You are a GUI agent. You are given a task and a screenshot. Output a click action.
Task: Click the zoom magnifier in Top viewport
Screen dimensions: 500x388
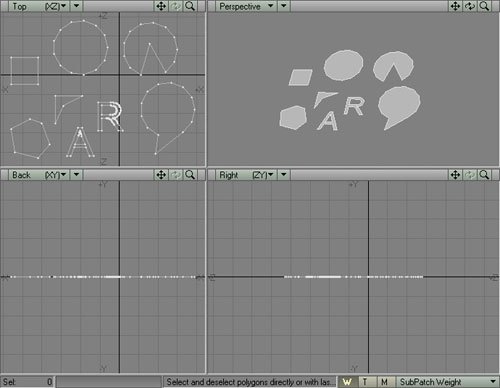click(x=190, y=6)
